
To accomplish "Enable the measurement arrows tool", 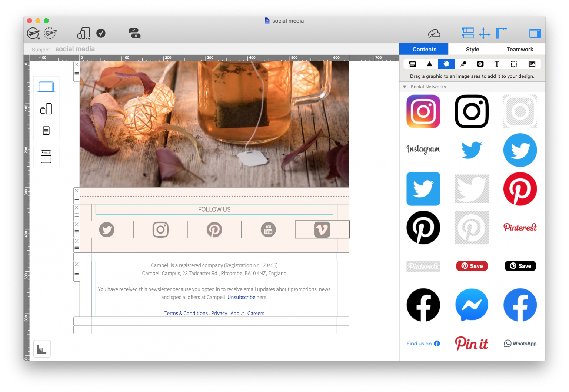I will pyautogui.click(x=485, y=33).
